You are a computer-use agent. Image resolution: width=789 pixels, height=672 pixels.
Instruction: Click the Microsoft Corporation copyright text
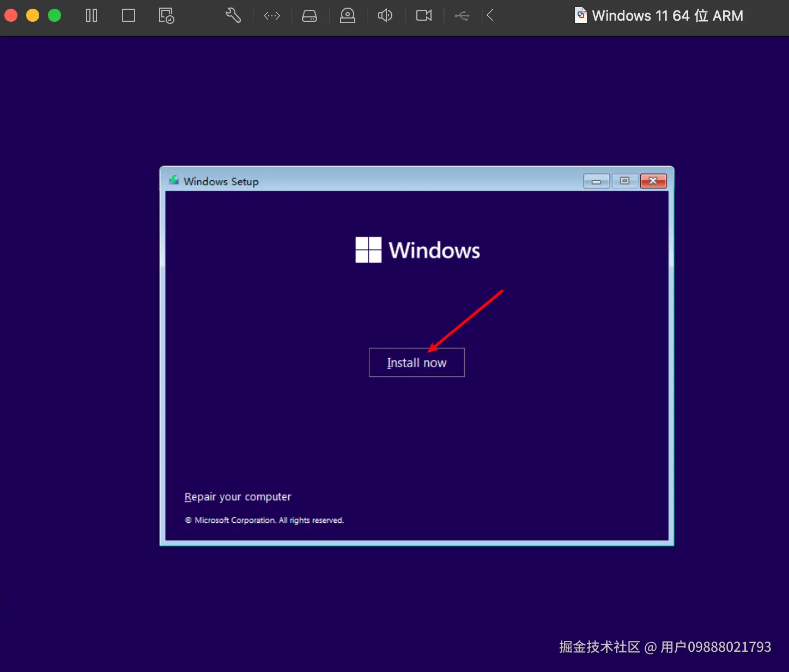(x=264, y=520)
